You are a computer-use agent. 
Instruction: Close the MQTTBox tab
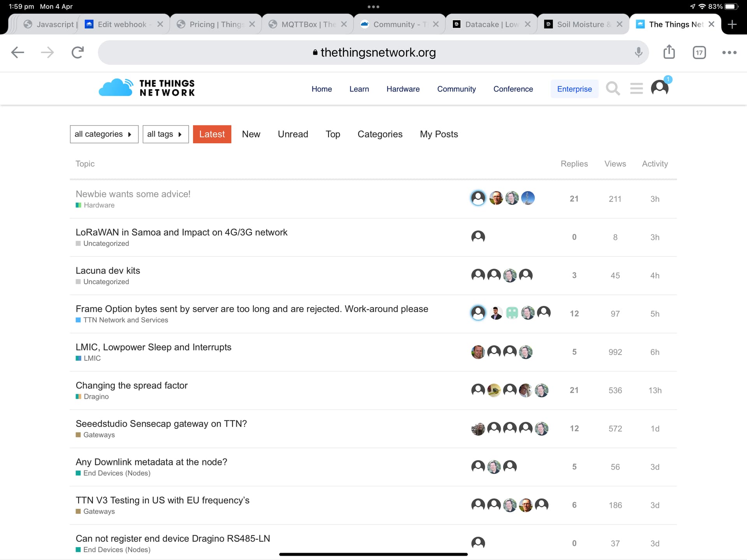click(x=344, y=24)
